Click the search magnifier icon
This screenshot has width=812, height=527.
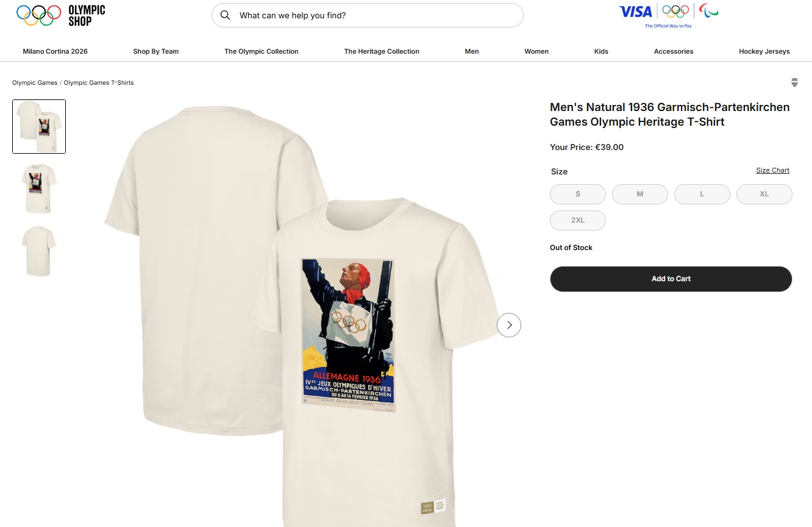[x=226, y=15]
